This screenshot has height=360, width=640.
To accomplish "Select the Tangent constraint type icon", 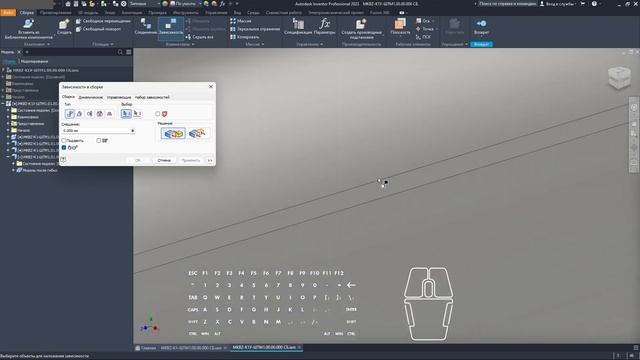I will (89, 114).
